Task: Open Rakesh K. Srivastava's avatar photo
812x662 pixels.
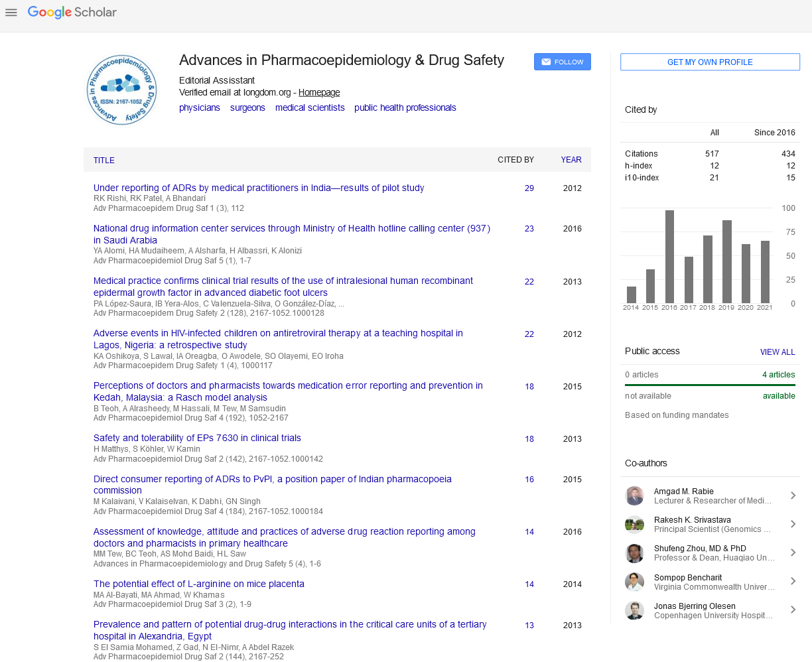Action: pyautogui.click(x=634, y=525)
